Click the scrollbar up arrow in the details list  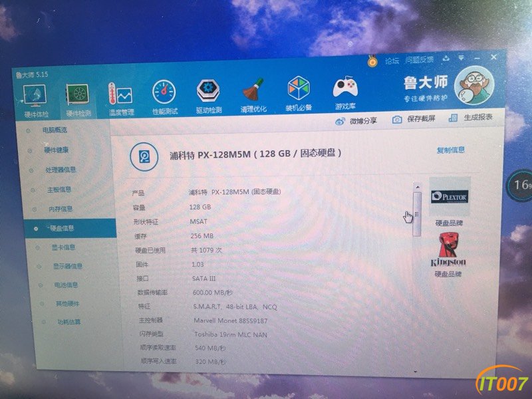[x=418, y=187]
